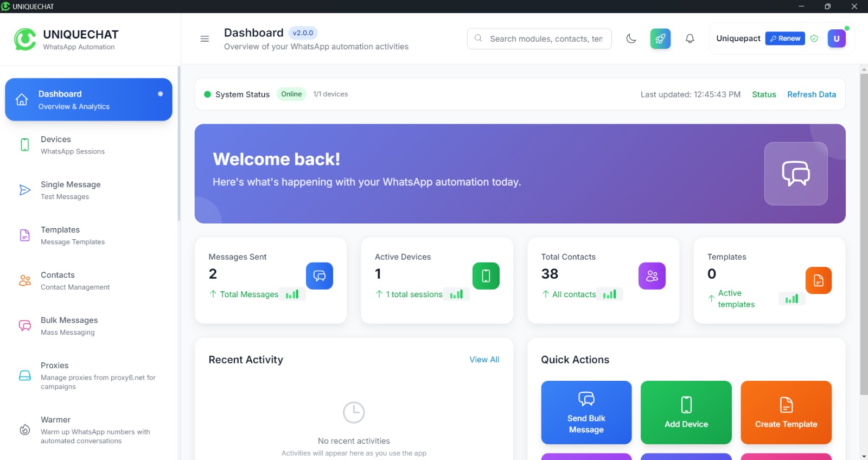The width and height of the screenshot is (868, 460).
Task: Click the Add Device quick action
Action: [x=686, y=412]
